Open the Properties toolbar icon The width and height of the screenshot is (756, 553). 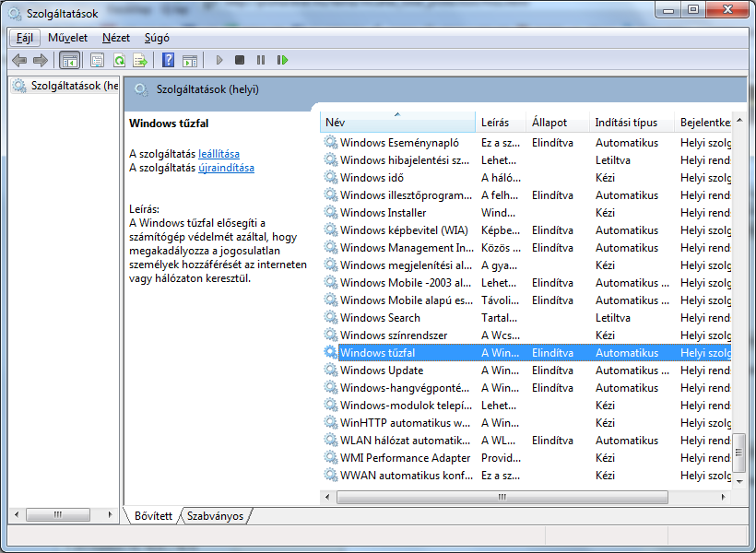97,60
